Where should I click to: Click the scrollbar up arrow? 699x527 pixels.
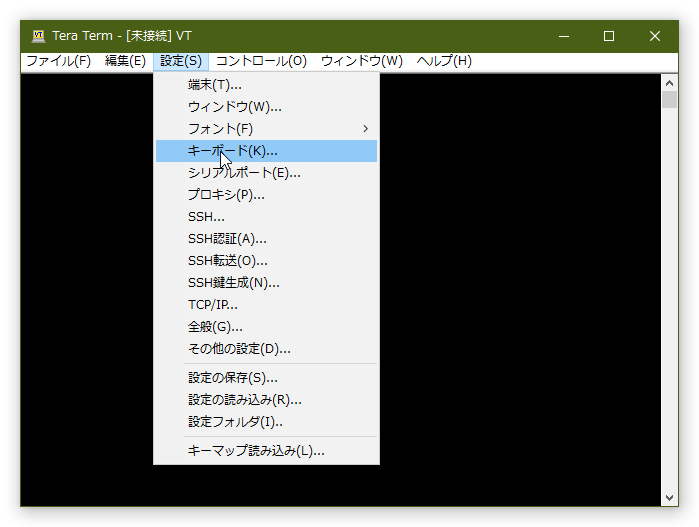tap(669, 83)
